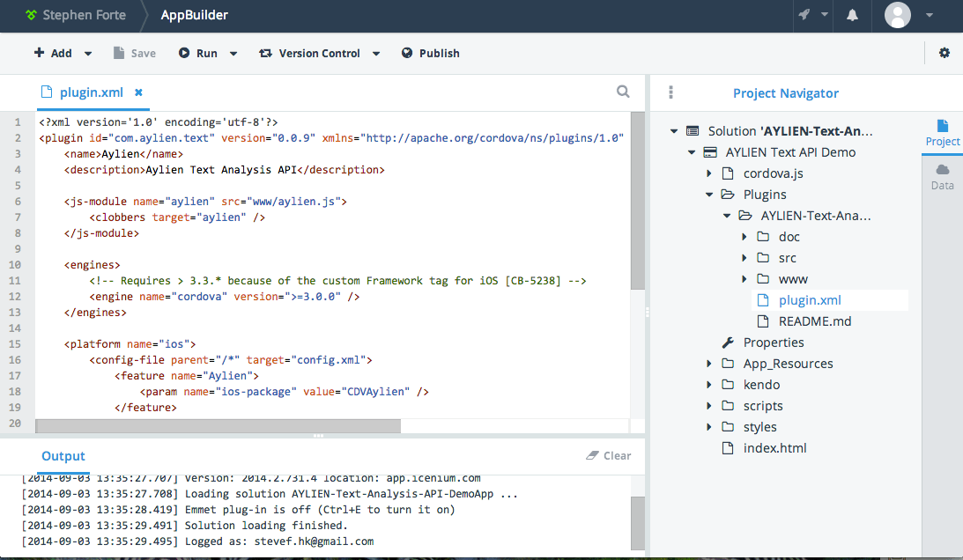Select README.md file
The height and width of the screenshot is (560, 963).
(814, 321)
